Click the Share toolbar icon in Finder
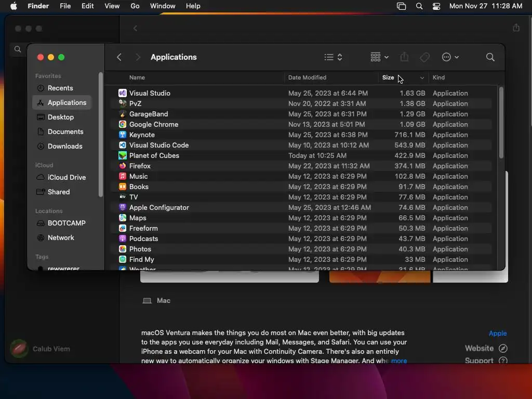This screenshot has width=532, height=399. click(404, 57)
